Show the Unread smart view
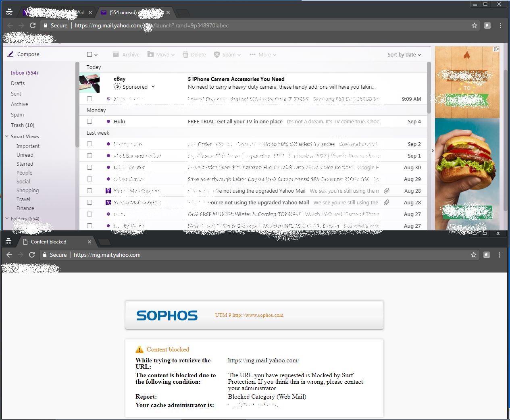This screenshot has width=510, height=420. (x=25, y=155)
